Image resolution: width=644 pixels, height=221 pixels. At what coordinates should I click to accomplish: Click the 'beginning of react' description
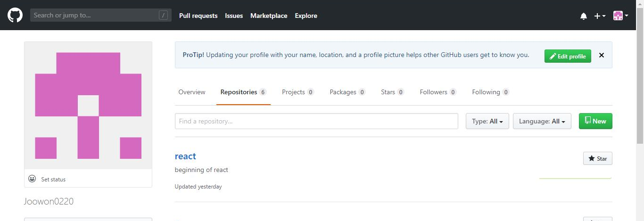point(201,170)
